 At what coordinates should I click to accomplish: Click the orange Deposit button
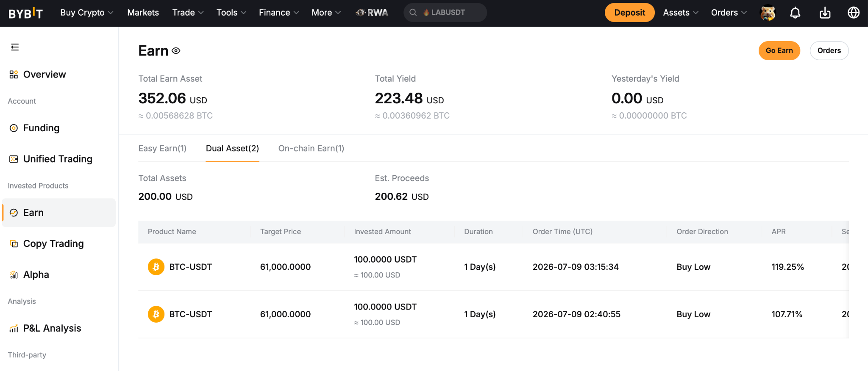coord(629,13)
